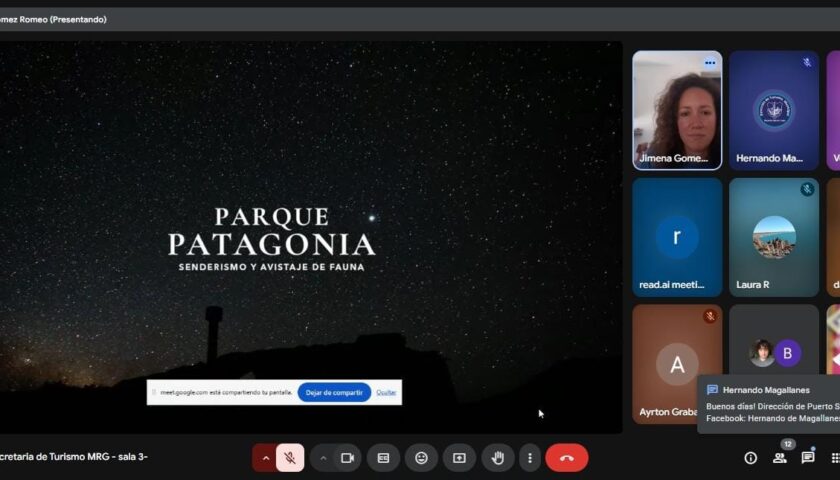Click Dejar de compartir button

[x=334, y=393]
